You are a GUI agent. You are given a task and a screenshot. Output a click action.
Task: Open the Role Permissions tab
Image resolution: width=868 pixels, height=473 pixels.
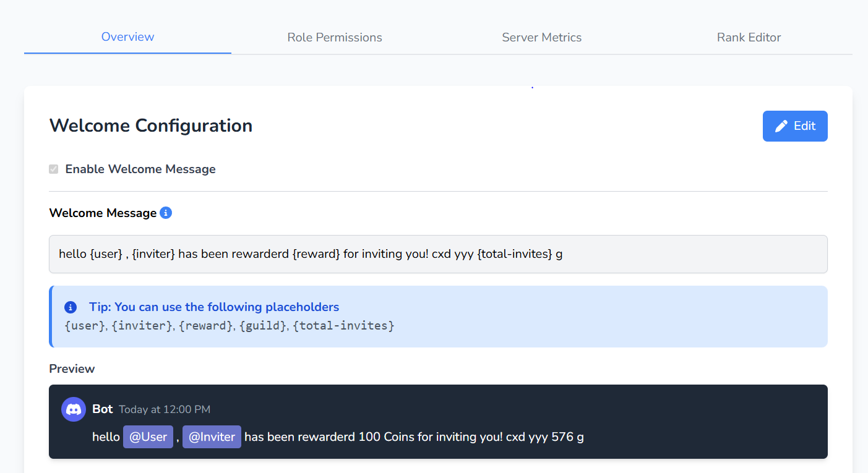(335, 38)
